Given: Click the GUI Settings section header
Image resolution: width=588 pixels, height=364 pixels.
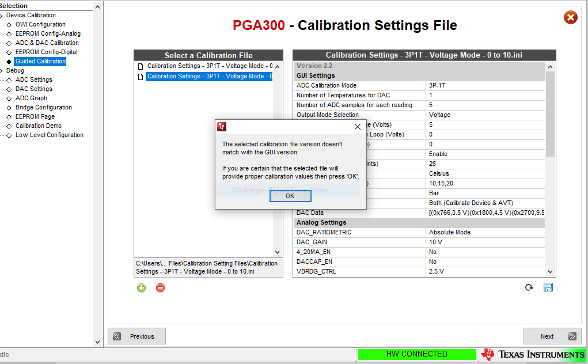Looking at the screenshot, I should 419,75.
